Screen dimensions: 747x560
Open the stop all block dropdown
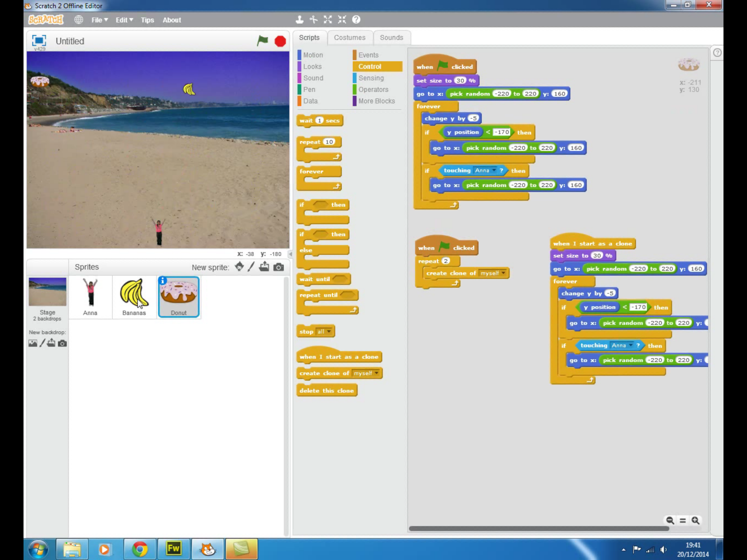pyautogui.click(x=329, y=332)
